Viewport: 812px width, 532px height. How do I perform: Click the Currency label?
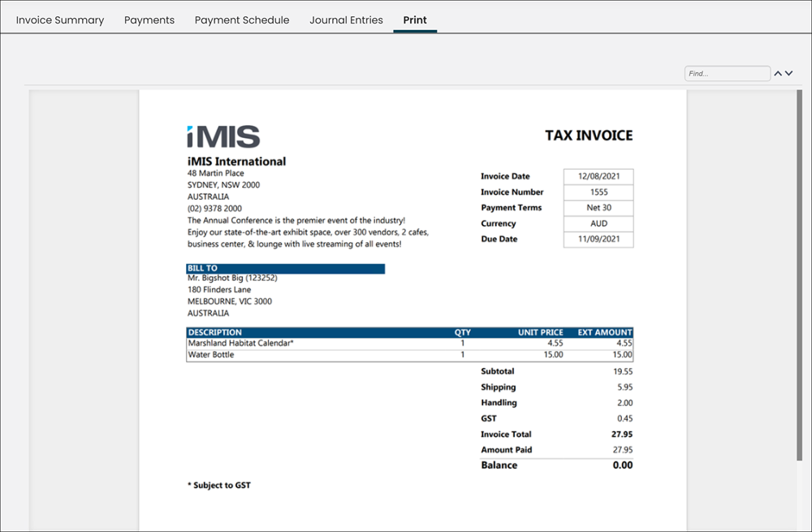tap(499, 224)
